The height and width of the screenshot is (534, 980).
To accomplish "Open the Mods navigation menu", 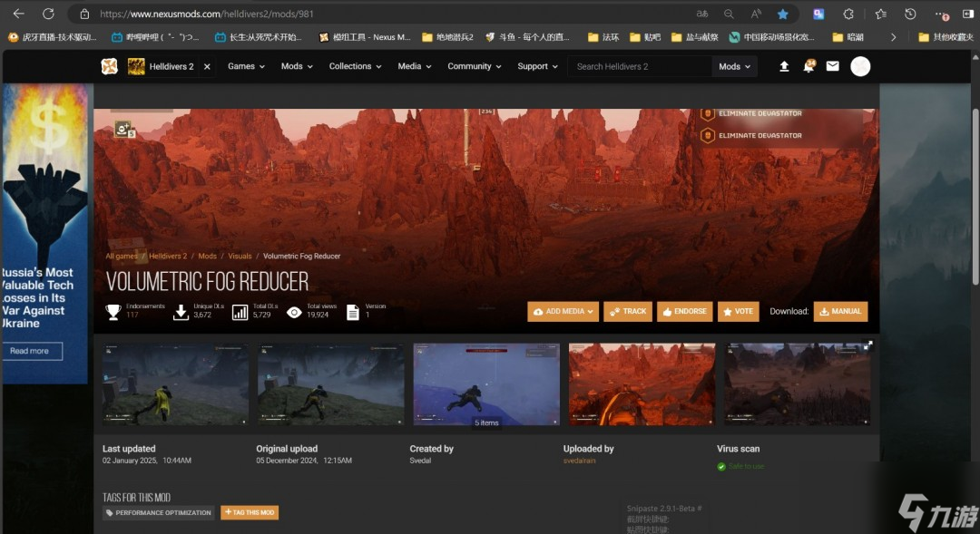I will coord(297,66).
